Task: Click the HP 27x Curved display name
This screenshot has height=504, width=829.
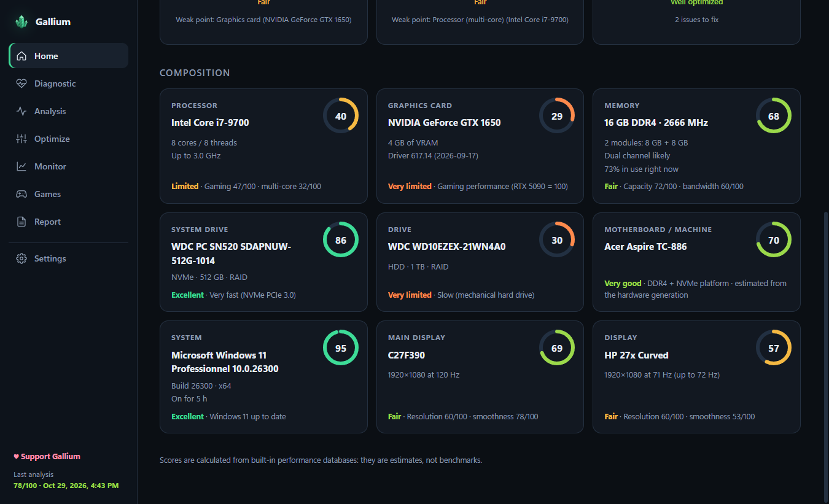Action: [636, 355]
